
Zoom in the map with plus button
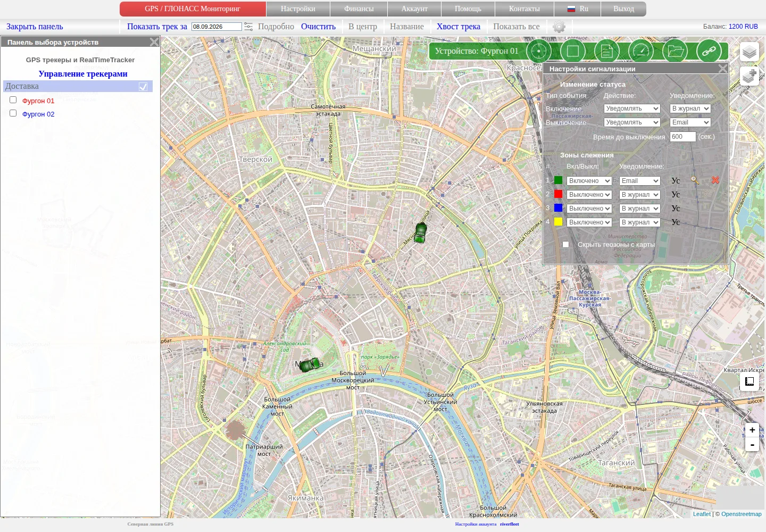[752, 430]
